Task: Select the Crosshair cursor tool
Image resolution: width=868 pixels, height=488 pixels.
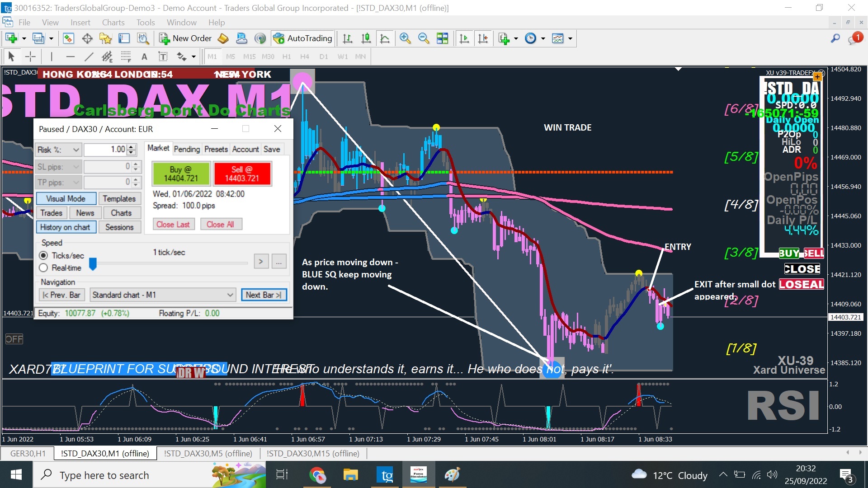Action: (x=30, y=56)
